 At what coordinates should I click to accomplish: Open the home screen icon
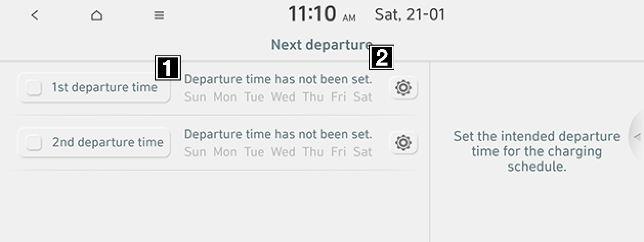click(96, 15)
